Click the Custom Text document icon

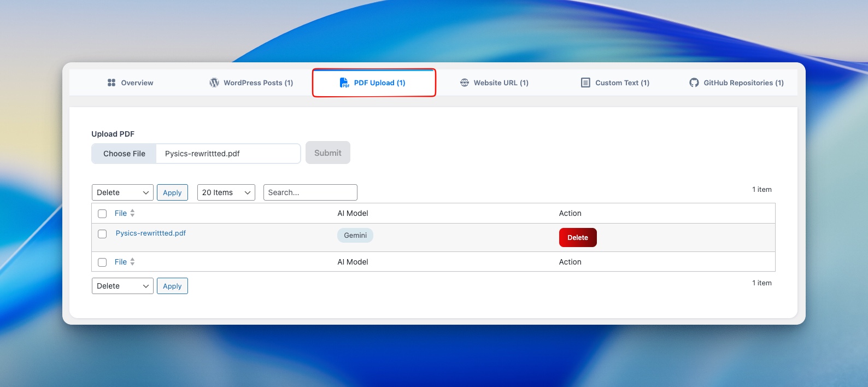(x=585, y=83)
